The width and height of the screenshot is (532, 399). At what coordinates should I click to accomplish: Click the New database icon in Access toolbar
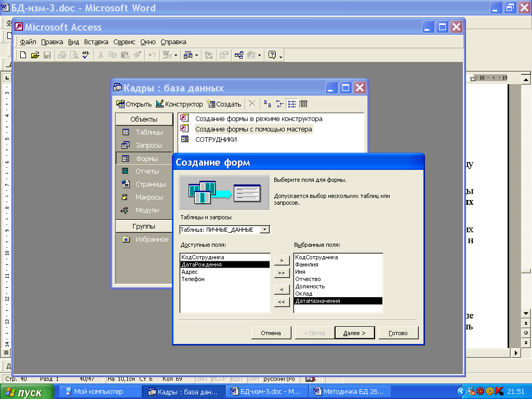[x=23, y=55]
